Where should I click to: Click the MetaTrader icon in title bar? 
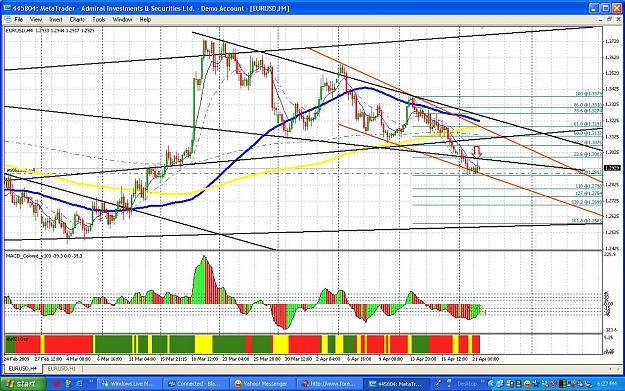pos(7,8)
